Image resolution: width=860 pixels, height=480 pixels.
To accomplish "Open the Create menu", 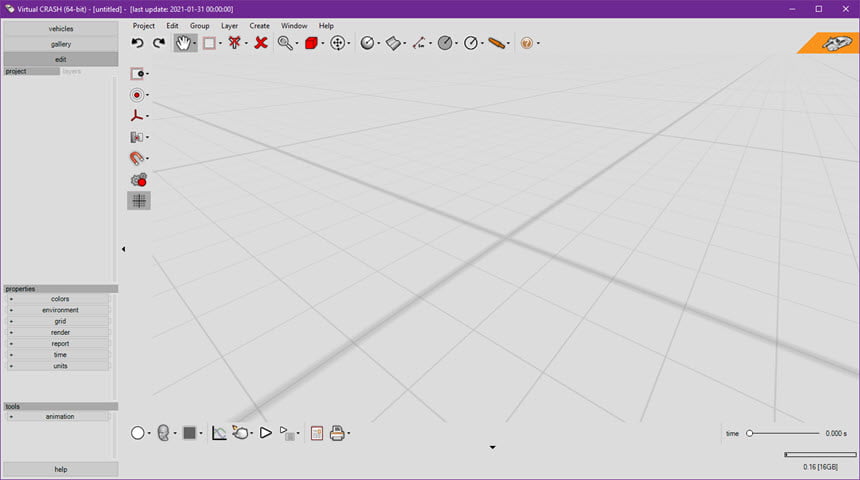I will (x=259, y=26).
